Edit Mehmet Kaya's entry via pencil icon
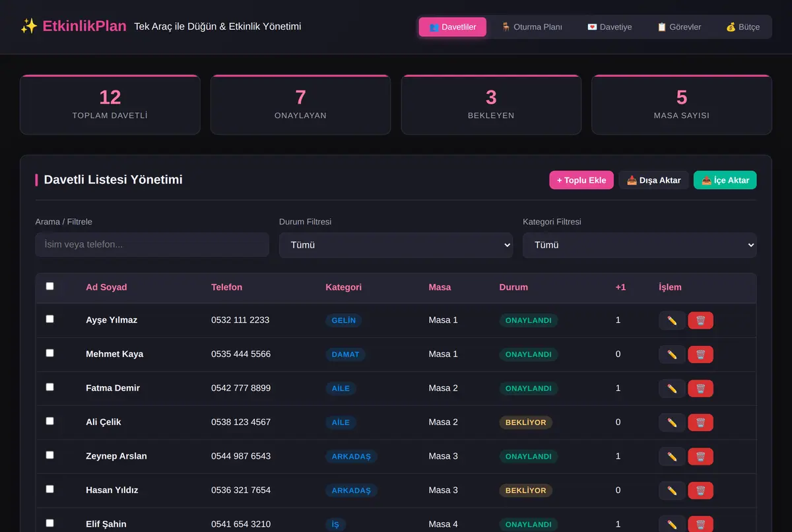 coord(672,354)
